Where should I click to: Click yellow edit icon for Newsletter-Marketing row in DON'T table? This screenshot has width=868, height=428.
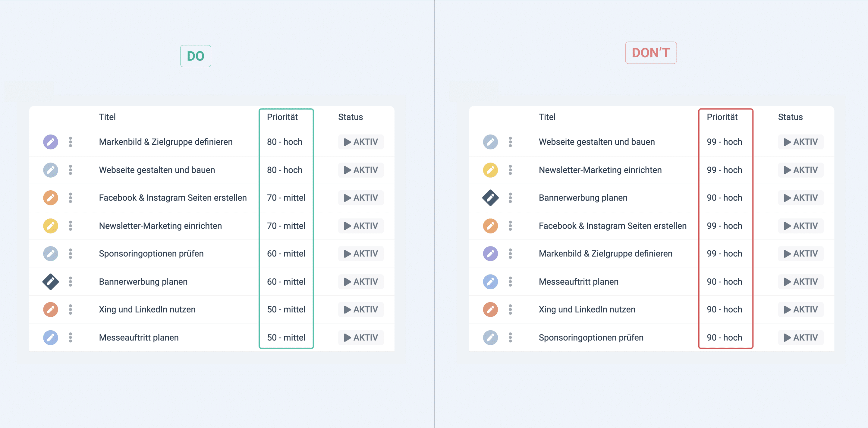(x=490, y=170)
